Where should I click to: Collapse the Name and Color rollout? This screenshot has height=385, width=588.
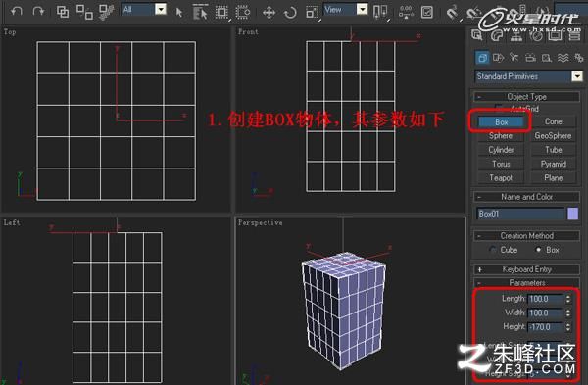[x=526, y=197]
